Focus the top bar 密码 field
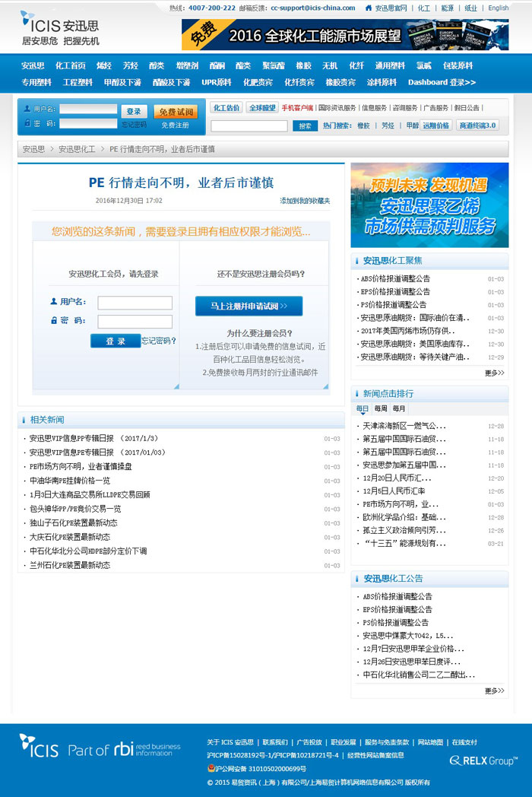This screenshot has width=532, height=797. pyautogui.click(x=88, y=123)
